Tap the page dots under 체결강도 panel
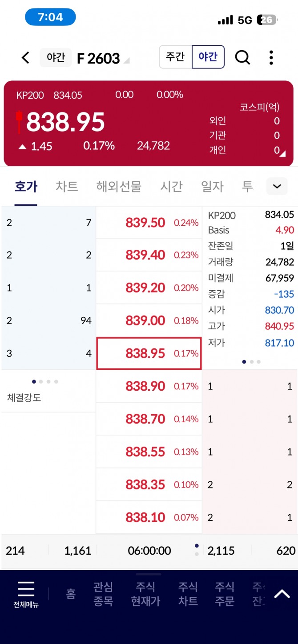This screenshot has height=644, width=298. point(45,381)
